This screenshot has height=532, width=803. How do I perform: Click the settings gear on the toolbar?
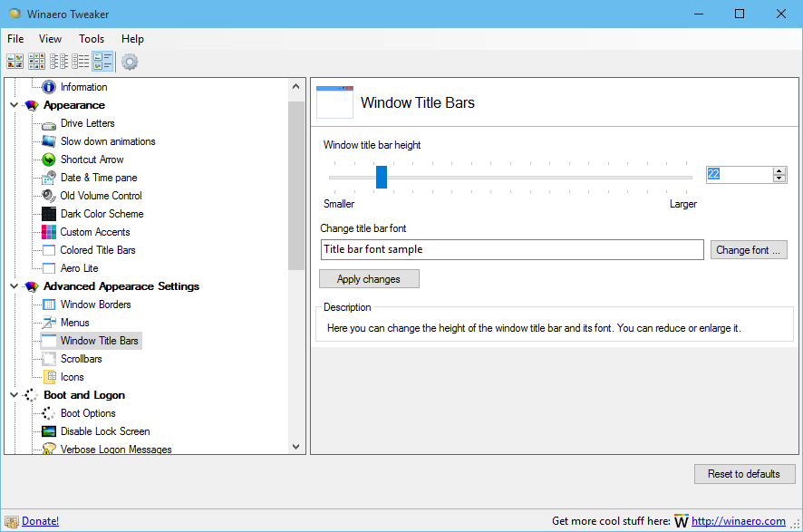pyautogui.click(x=129, y=61)
